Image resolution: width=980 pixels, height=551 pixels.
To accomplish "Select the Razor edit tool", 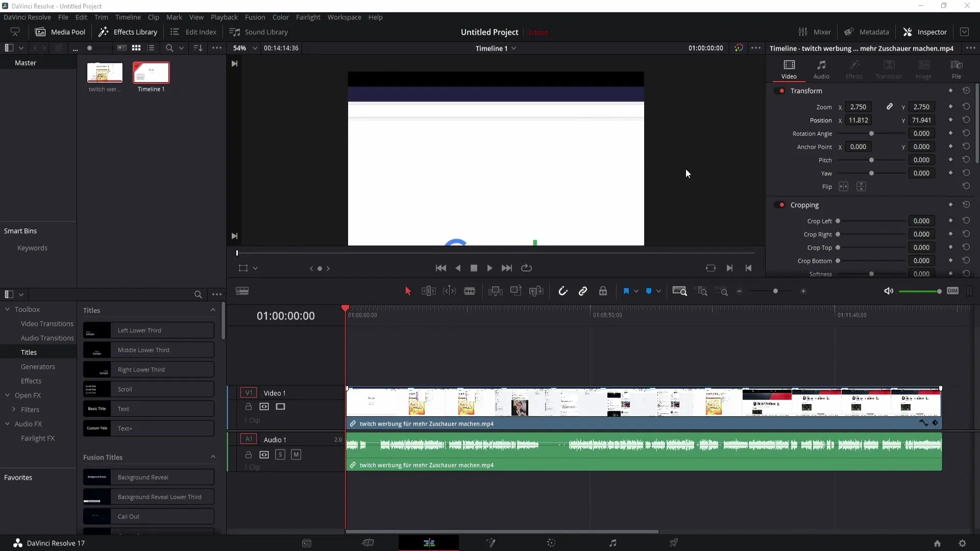I will [469, 291].
